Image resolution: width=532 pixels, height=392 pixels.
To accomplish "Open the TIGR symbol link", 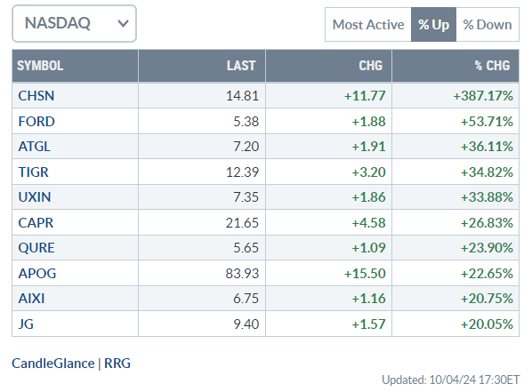I will pos(33,172).
